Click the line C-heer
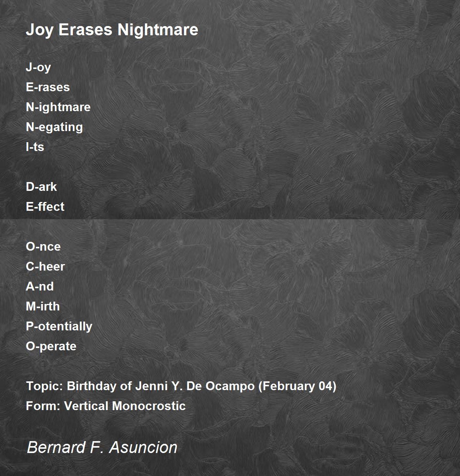460x476 pixels. point(45,266)
